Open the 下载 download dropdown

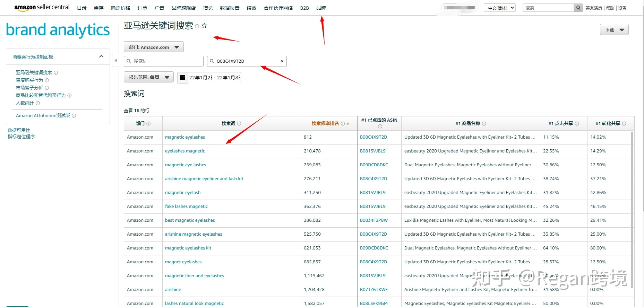pyautogui.click(x=614, y=30)
